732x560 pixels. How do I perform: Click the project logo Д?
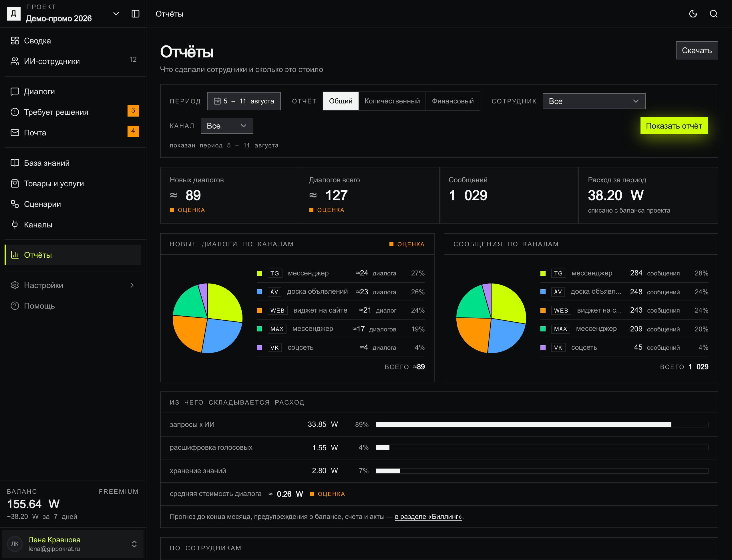click(x=14, y=14)
